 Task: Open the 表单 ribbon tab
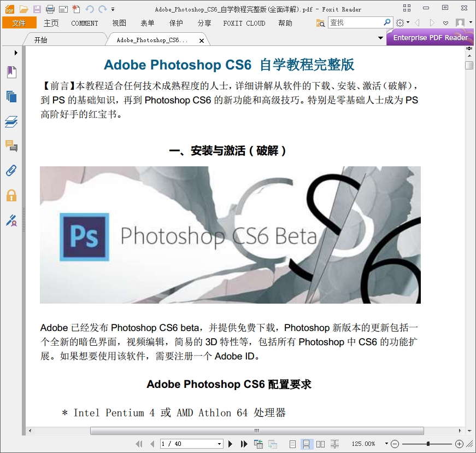coord(148,23)
